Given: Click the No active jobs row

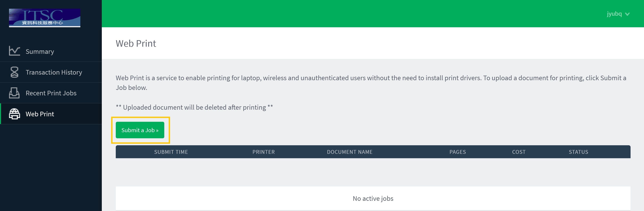Looking at the screenshot, I should point(373,198).
